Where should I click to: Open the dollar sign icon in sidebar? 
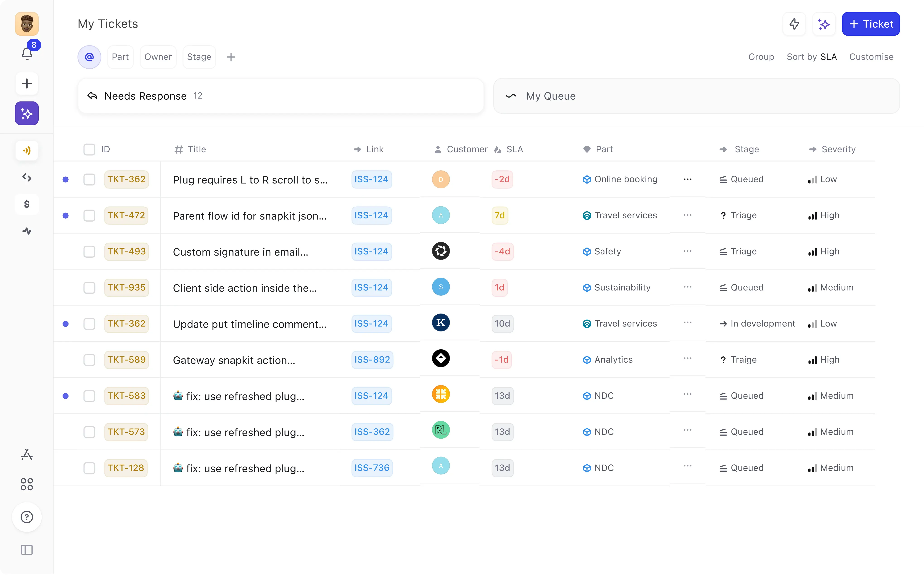(x=26, y=204)
